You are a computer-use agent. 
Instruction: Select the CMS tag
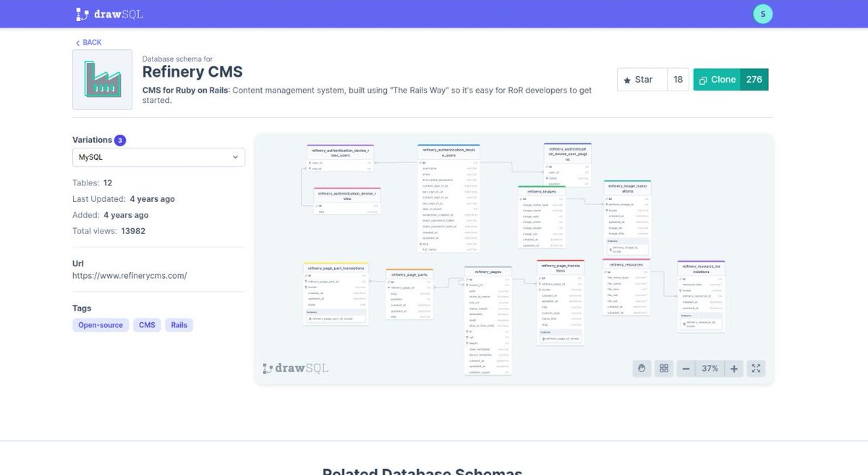click(147, 325)
